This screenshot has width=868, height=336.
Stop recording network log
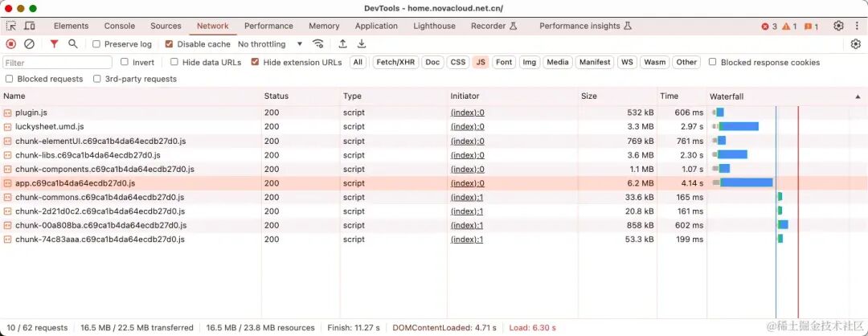[11, 43]
